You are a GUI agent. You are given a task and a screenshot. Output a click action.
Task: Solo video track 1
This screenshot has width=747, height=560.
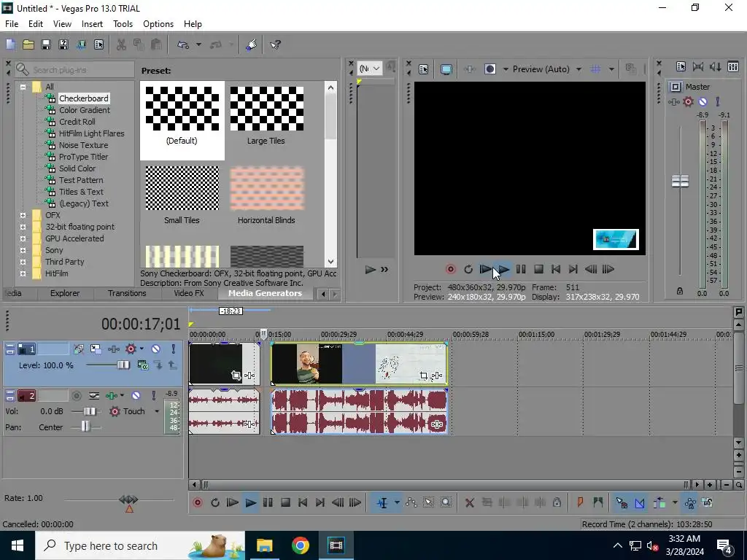[173, 349]
